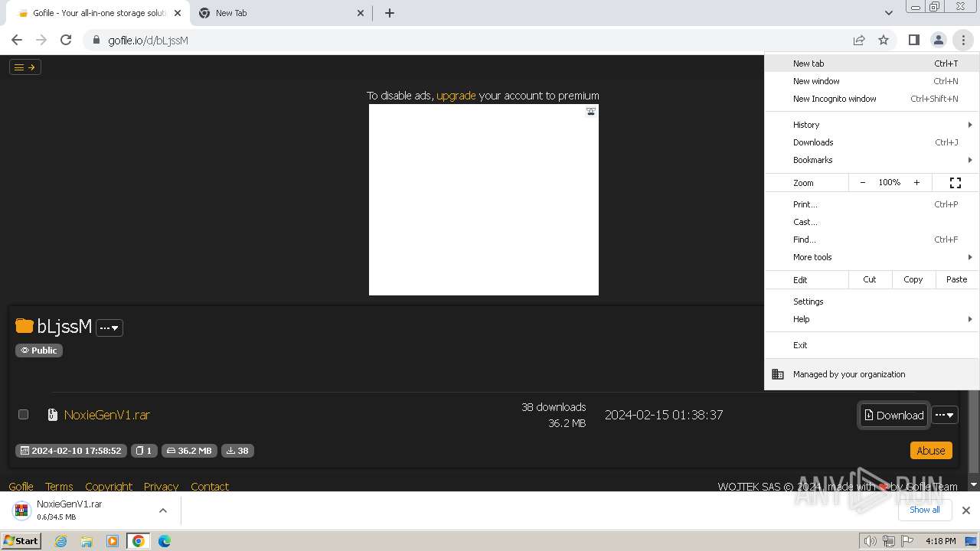Expand the Help submenu

point(872,319)
